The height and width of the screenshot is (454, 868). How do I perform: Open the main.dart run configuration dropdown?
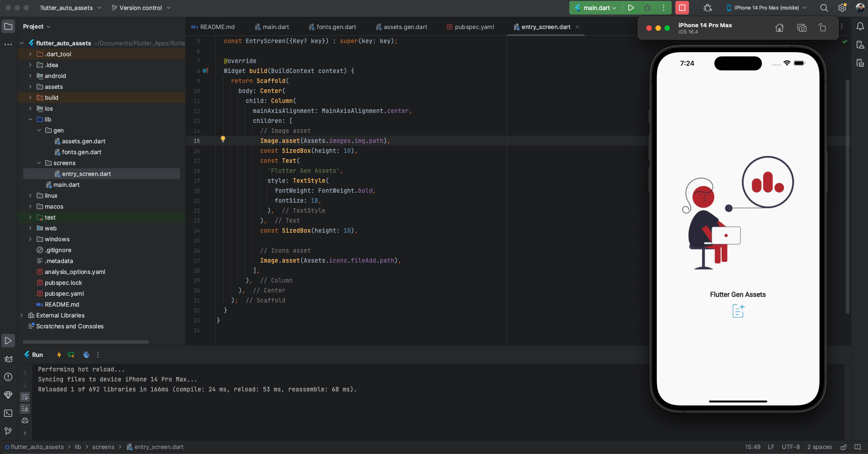tap(595, 8)
